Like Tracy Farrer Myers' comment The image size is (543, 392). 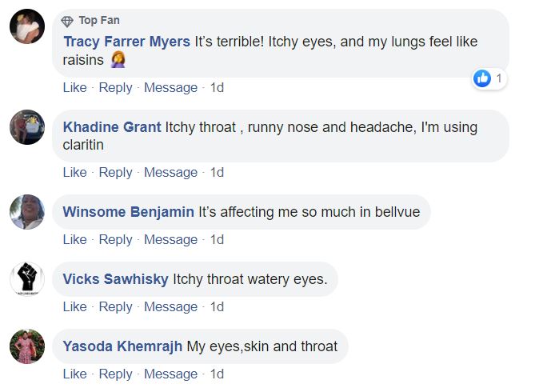[74, 87]
